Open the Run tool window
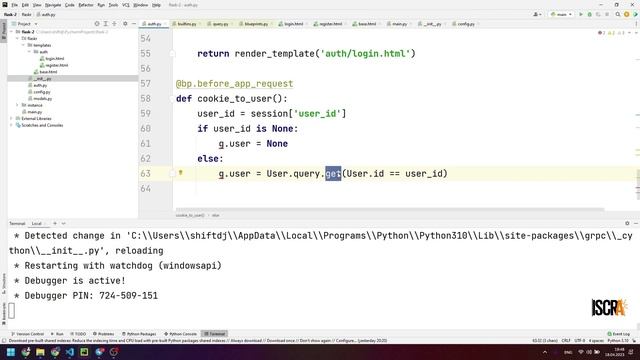640x360 pixels. pos(57,334)
